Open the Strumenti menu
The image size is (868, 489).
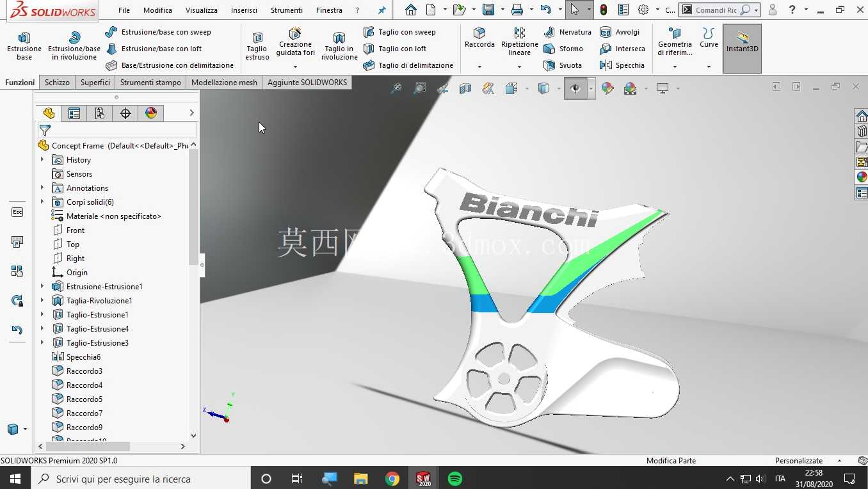[287, 10]
